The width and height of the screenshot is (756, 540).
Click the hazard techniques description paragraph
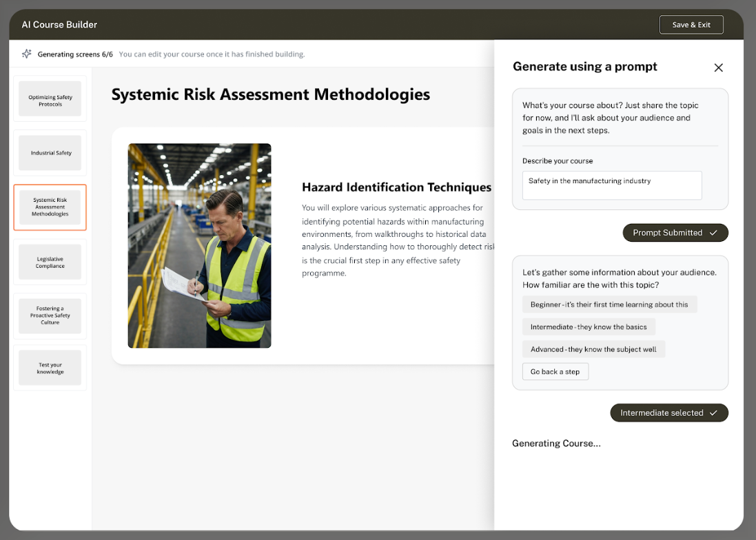(x=398, y=240)
